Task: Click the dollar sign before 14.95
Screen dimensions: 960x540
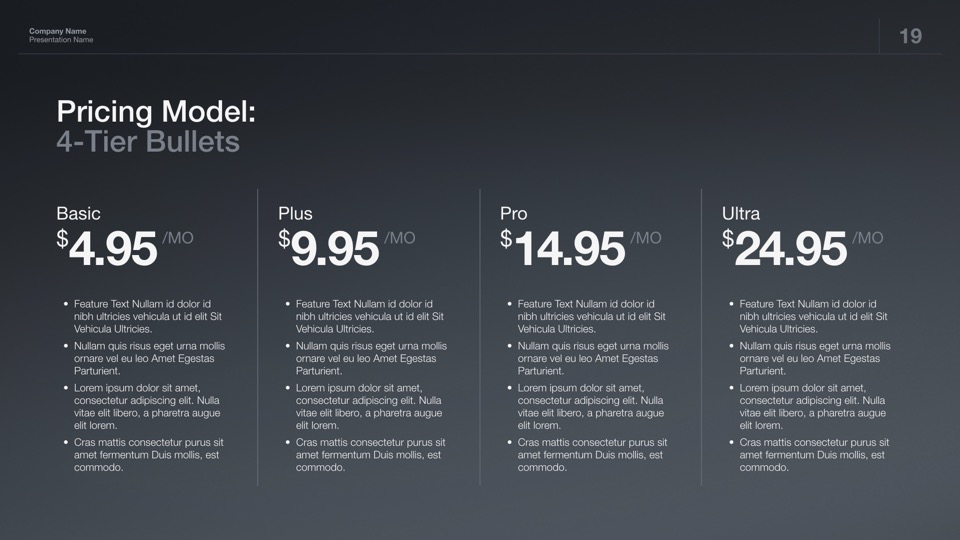Action: [506, 239]
